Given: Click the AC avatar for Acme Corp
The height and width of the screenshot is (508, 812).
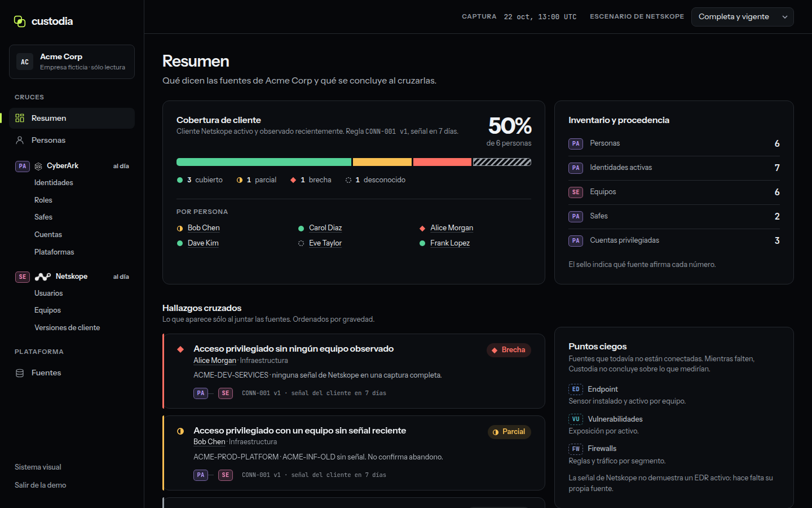Looking at the screenshot, I should point(25,62).
